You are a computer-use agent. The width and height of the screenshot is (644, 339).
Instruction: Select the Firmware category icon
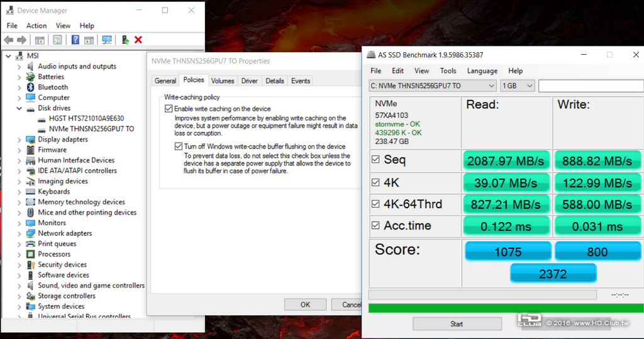click(30, 150)
